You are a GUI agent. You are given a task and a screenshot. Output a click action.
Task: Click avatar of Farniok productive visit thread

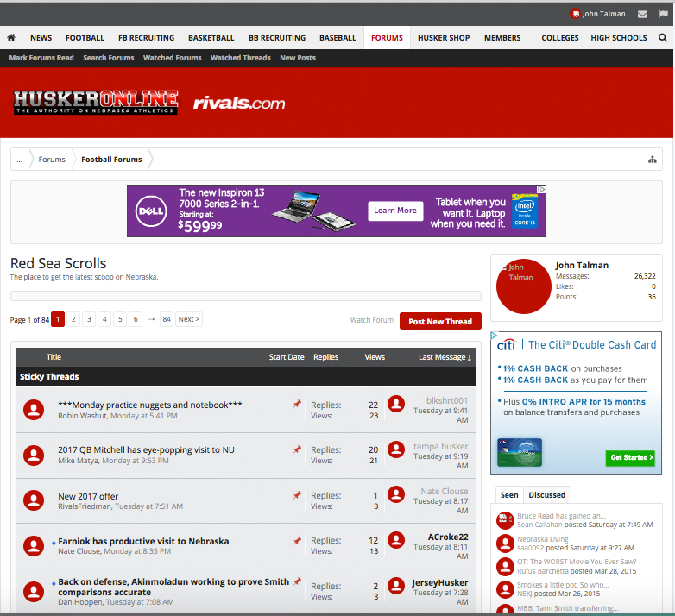pyautogui.click(x=34, y=546)
